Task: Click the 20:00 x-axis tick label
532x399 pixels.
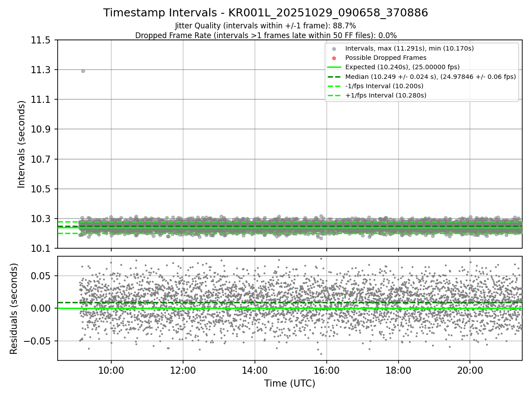Action: click(x=470, y=371)
